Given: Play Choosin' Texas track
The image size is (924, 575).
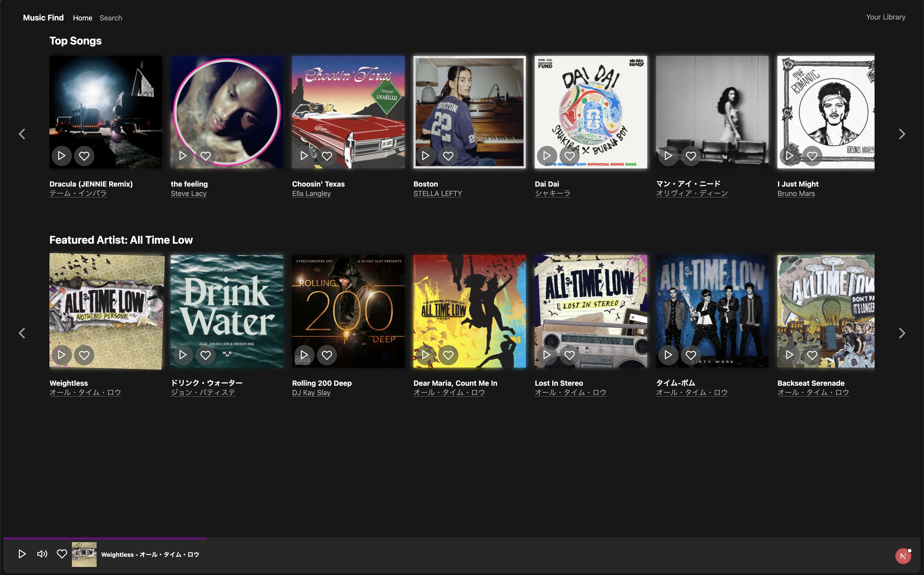Looking at the screenshot, I should pos(304,156).
